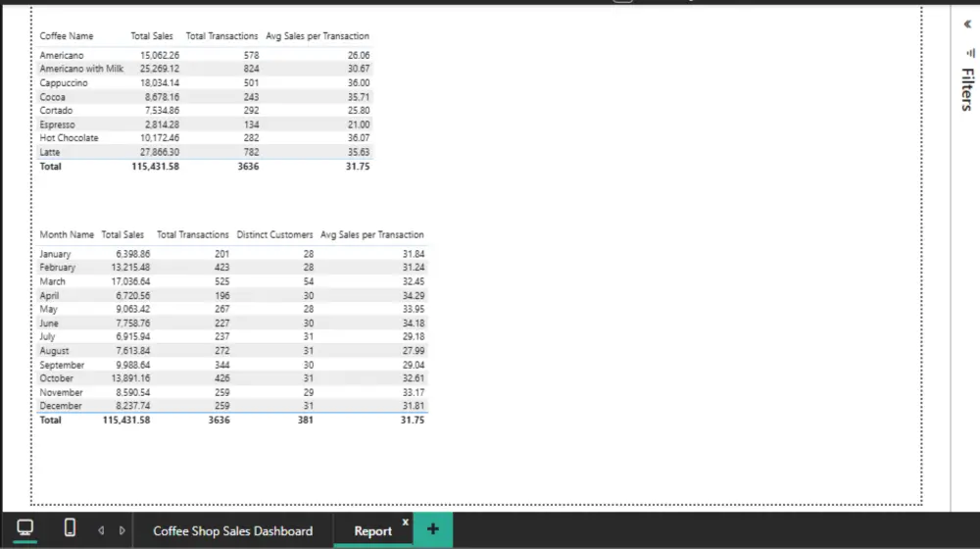The width and height of the screenshot is (980, 549).
Task: Select the Americano with Milk row
Action: [x=205, y=69]
